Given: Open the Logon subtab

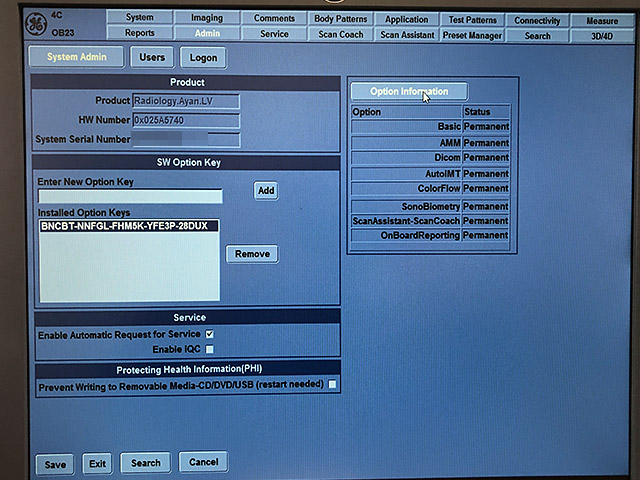Looking at the screenshot, I should click(203, 58).
